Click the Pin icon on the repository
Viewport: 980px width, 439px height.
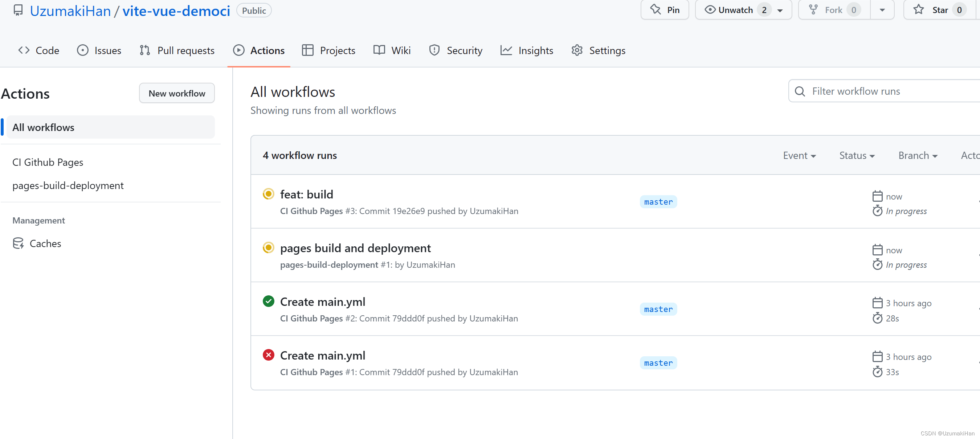coord(656,9)
